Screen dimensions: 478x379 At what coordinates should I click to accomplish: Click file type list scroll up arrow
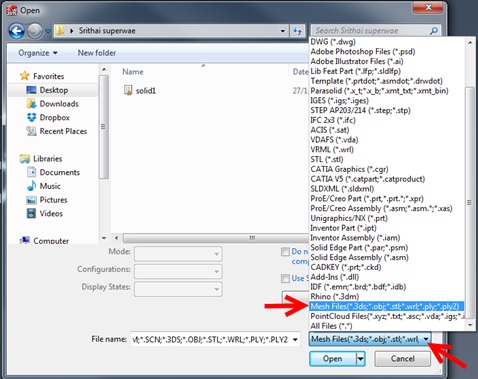tap(470, 43)
